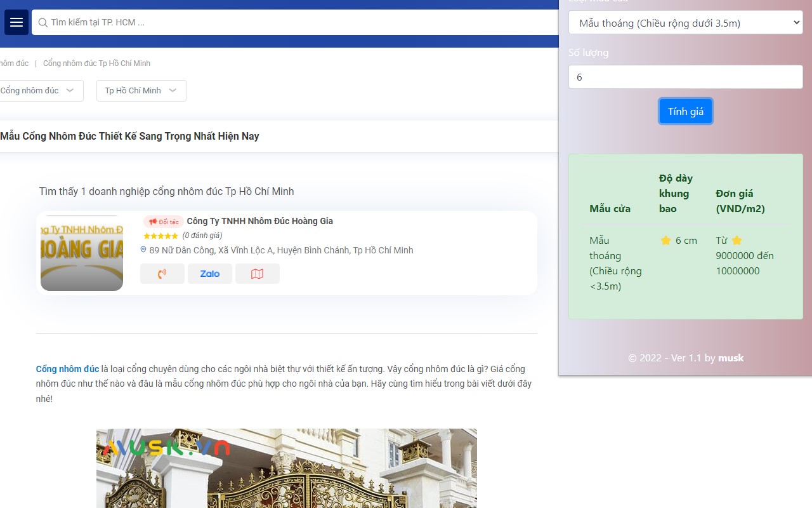Click the 'Tính giá' button
This screenshot has height=508, width=812.
click(686, 111)
